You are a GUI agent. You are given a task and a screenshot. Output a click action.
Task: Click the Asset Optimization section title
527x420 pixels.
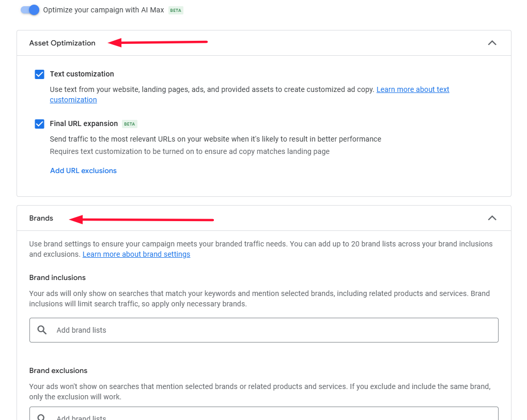tap(62, 43)
